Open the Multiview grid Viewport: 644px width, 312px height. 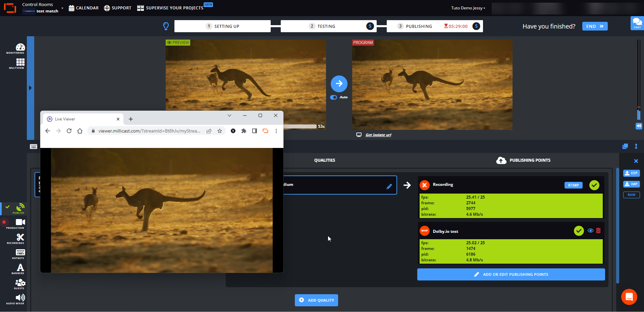coord(20,63)
